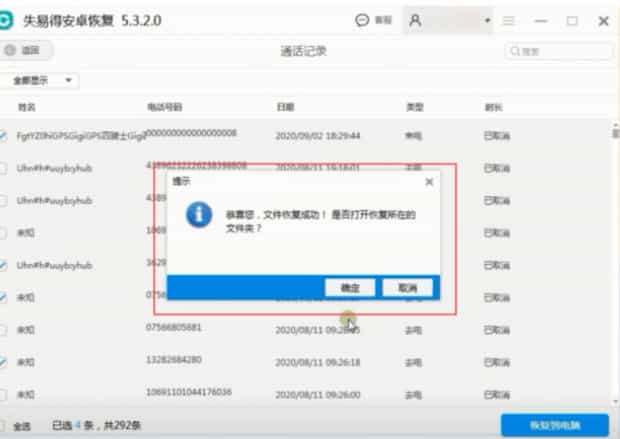Click the user account avatar icon
620x439 pixels.
pyautogui.click(x=415, y=20)
